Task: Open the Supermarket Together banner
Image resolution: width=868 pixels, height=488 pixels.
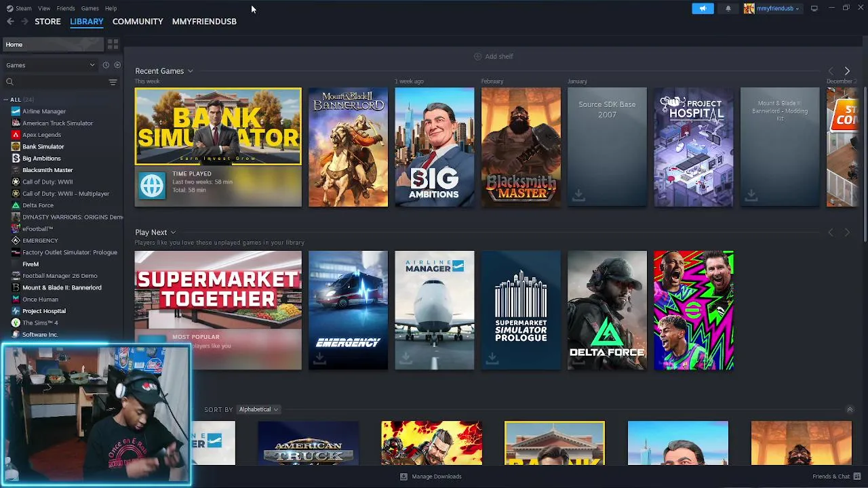Action: pyautogui.click(x=218, y=289)
